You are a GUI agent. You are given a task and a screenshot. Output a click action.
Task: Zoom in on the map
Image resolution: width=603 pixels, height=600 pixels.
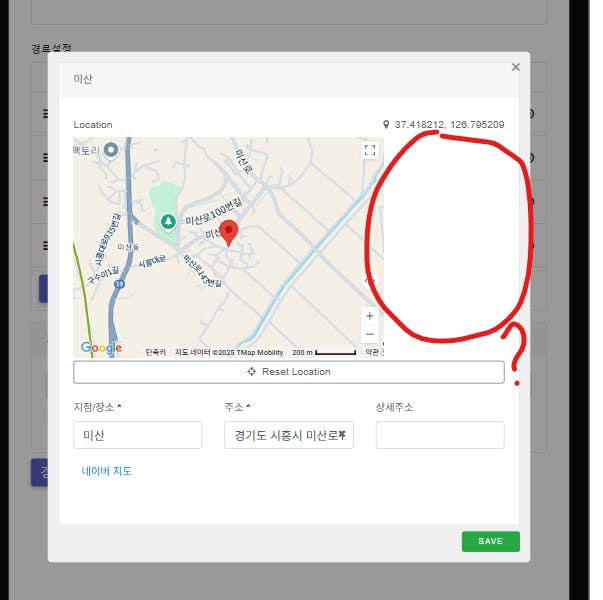coord(370,316)
